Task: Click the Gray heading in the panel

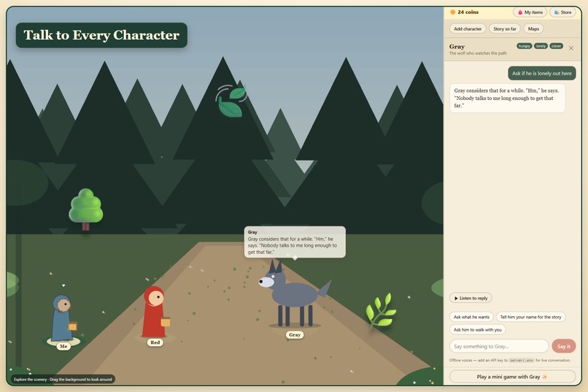Action: coord(457,47)
